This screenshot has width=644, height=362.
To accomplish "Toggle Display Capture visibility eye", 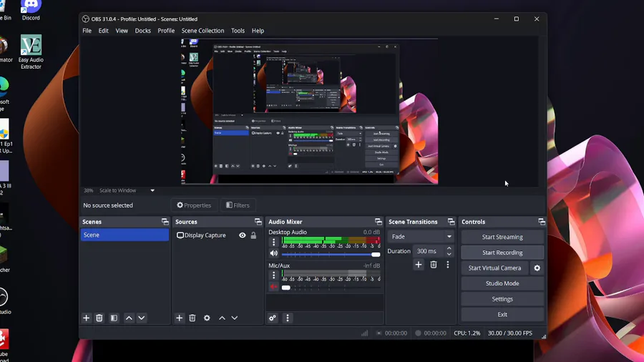I will pyautogui.click(x=243, y=235).
